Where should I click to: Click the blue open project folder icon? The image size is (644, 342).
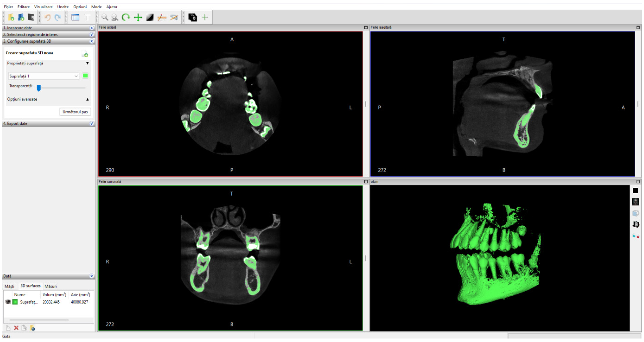21,17
